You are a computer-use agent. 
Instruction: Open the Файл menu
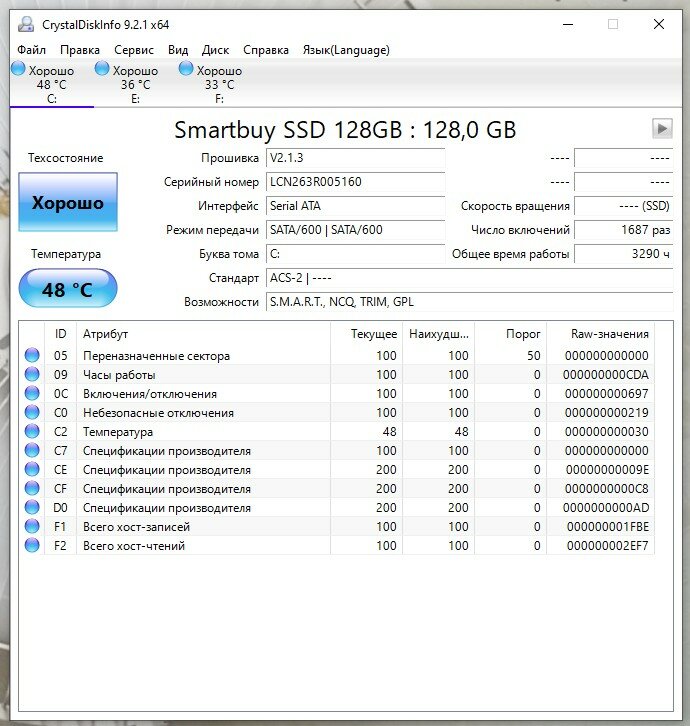click(31, 50)
